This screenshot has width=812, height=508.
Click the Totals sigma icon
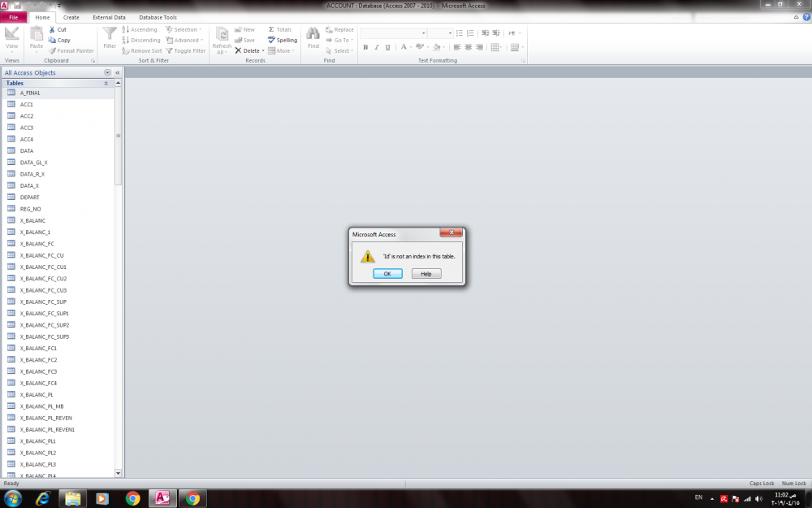click(x=271, y=29)
